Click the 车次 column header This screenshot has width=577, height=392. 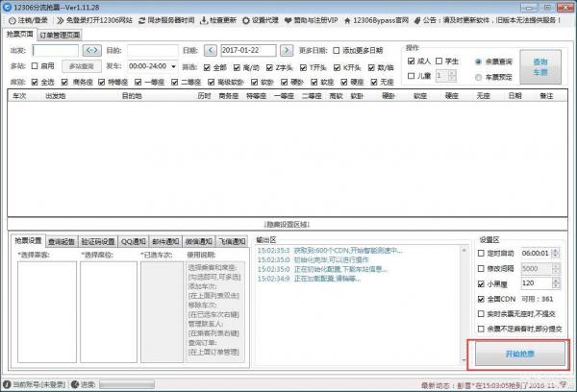(x=19, y=96)
